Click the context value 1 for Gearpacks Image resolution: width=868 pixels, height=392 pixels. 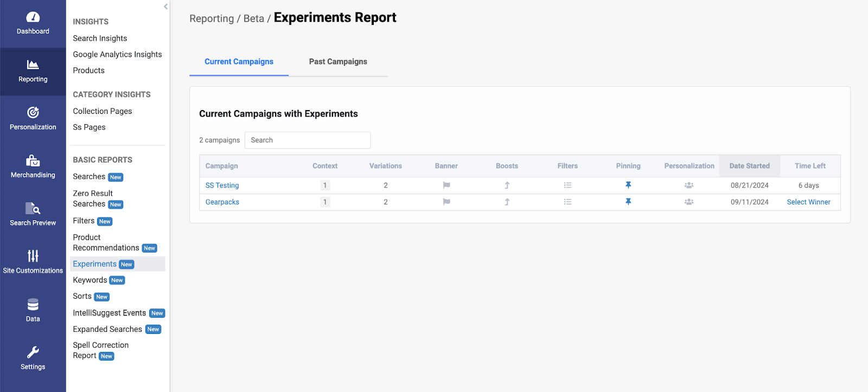[325, 202]
